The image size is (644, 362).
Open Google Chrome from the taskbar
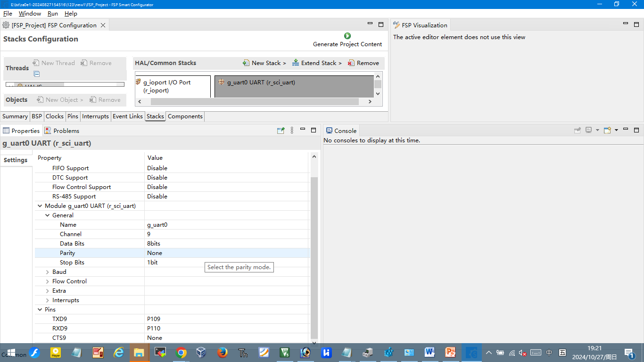(181, 352)
